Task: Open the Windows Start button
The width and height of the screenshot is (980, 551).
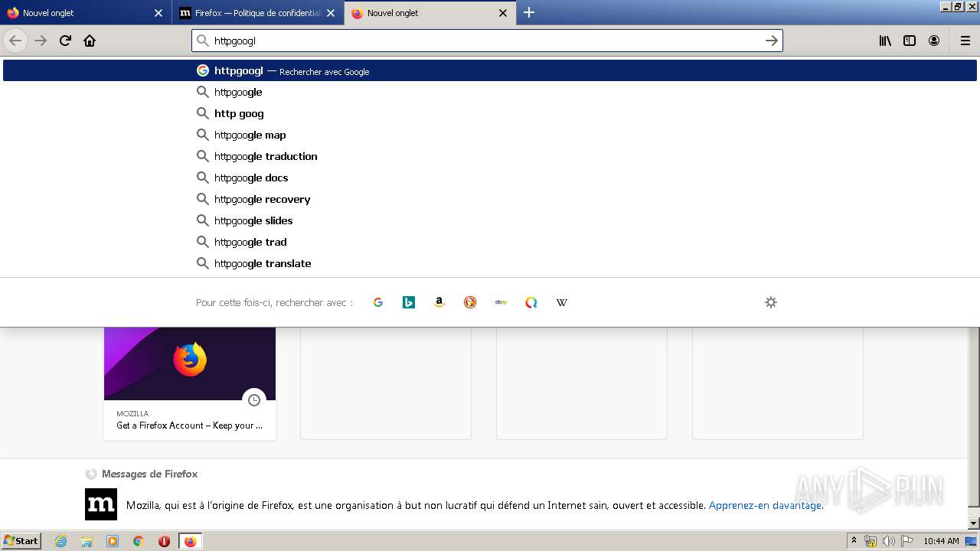Action: [21, 540]
